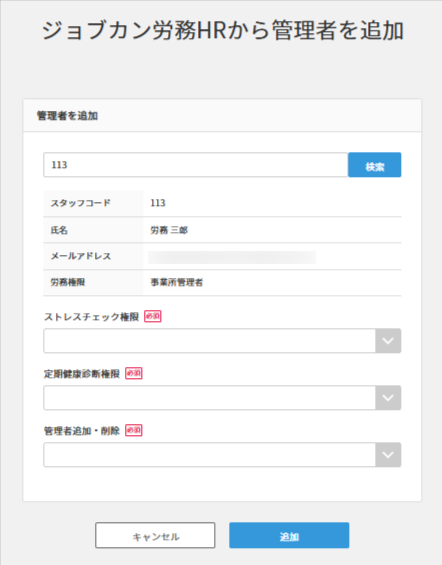Select the 事業所管理者 permission value
The height and width of the screenshot is (565, 442).
pos(177,282)
